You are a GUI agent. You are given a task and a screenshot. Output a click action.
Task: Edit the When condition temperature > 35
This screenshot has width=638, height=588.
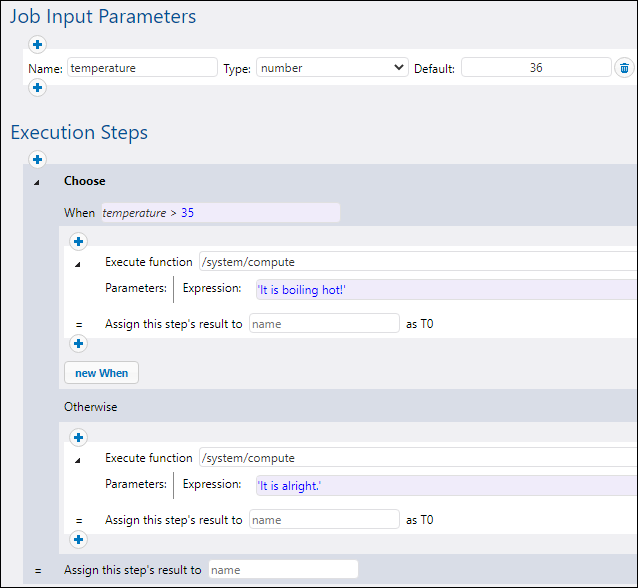click(x=220, y=213)
